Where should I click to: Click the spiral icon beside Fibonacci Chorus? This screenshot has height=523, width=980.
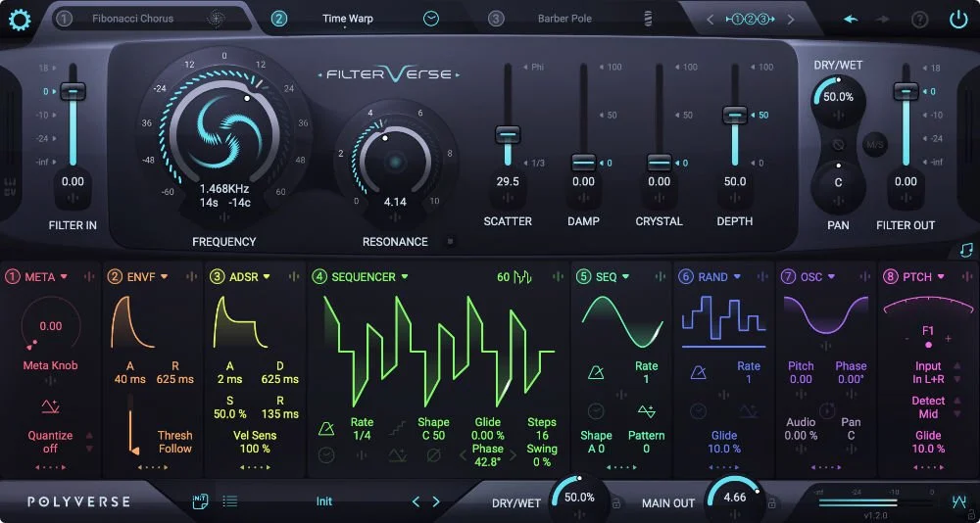217,19
